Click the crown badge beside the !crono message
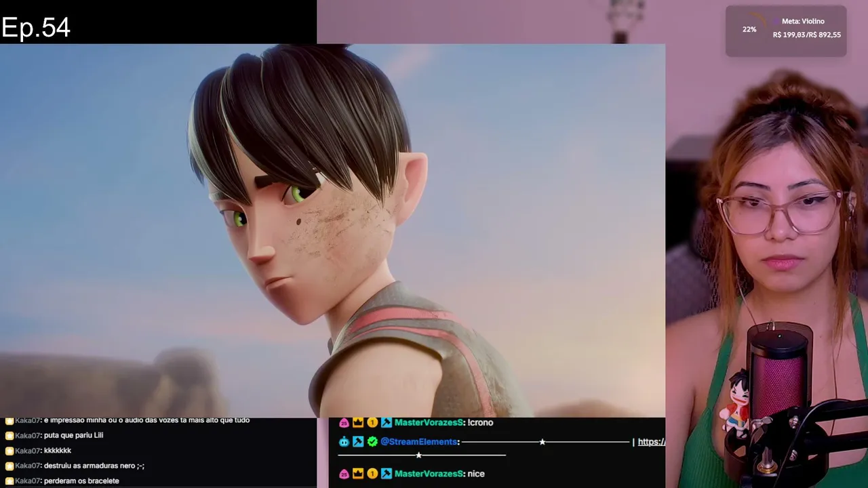 point(358,422)
